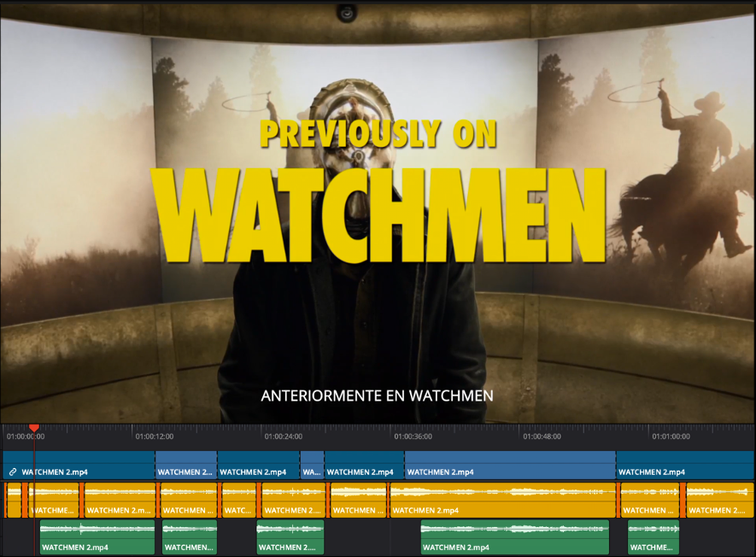Screen dimensions: 756x557
Task: Move playhead to 01:00:48:00 on the ruler
Action: [542, 436]
